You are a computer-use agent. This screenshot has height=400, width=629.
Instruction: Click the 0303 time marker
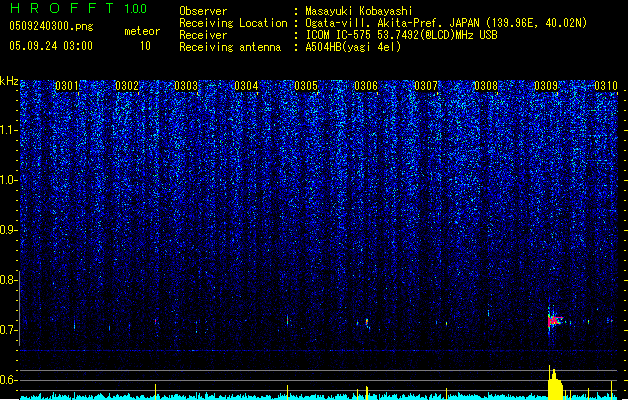point(186,86)
